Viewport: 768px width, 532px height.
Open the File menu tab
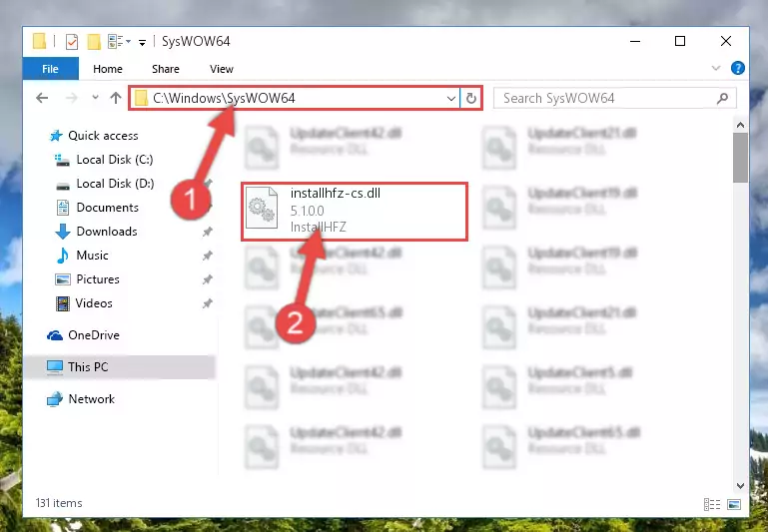pos(51,69)
